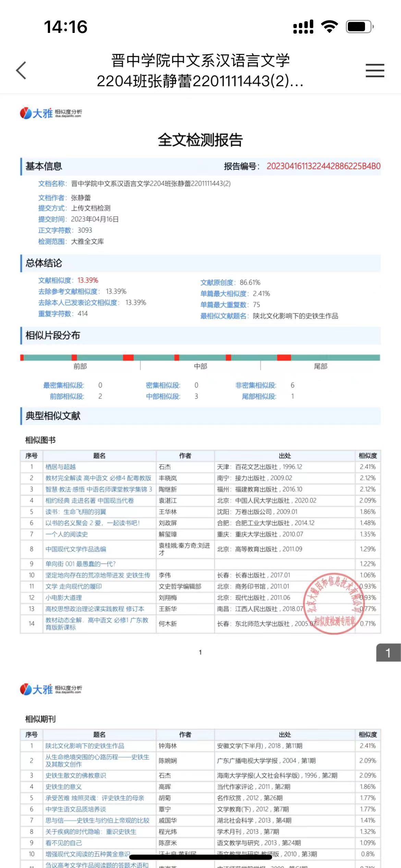This screenshot has height=868, width=401.
Task: Tap the 题名 column header in book table
Action: pyautogui.click(x=99, y=456)
